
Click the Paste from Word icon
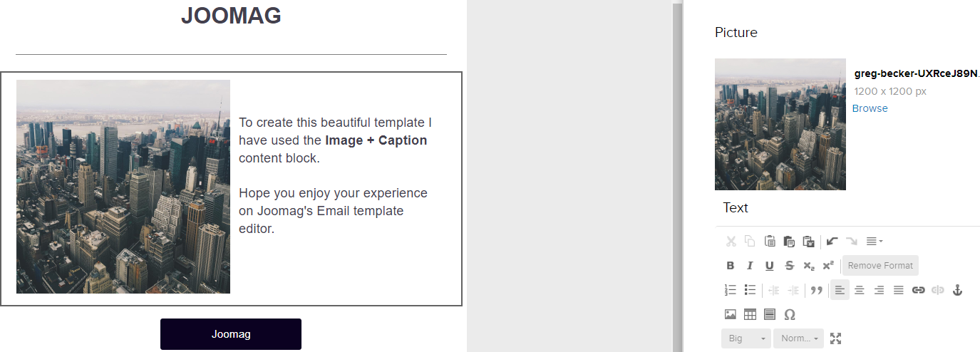[808, 242]
